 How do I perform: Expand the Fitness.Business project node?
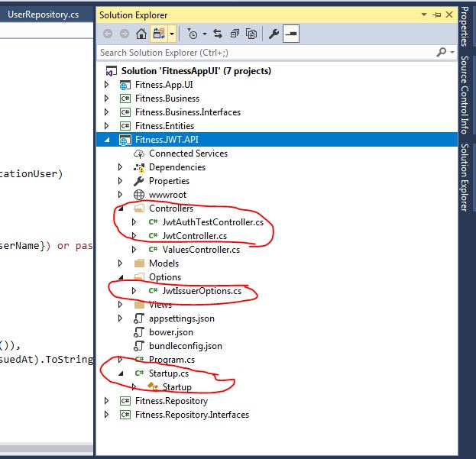[106, 99]
